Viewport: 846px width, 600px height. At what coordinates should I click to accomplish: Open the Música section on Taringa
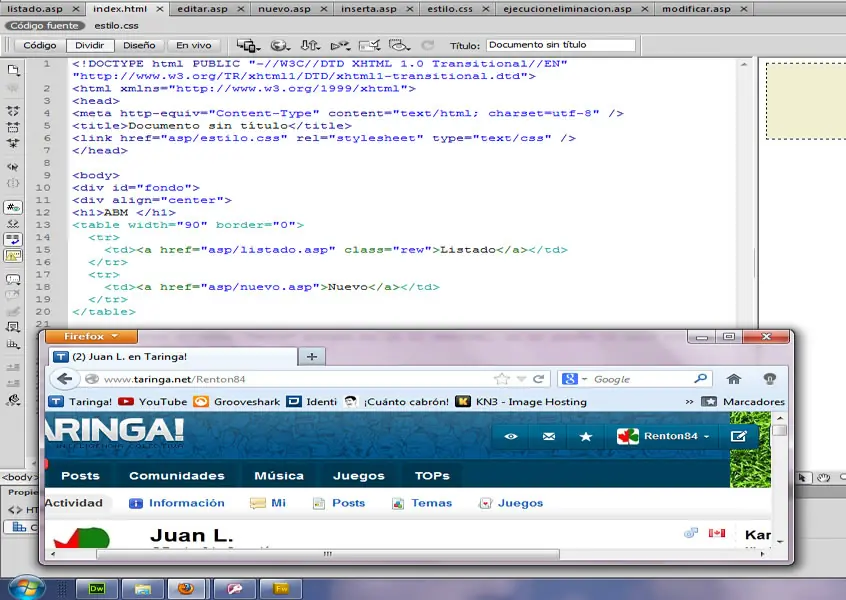[x=279, y=476]
